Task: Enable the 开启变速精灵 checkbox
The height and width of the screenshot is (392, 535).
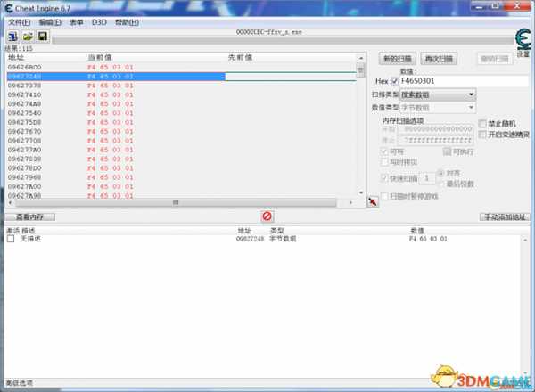Action: point(484,135)
